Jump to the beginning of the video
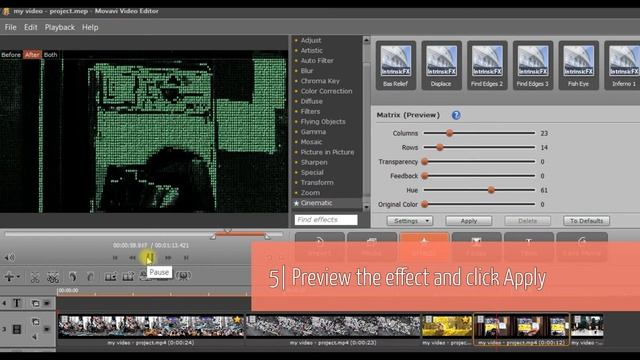The height and width of the screenshot is (360, 640). click(x=115, y=258)
